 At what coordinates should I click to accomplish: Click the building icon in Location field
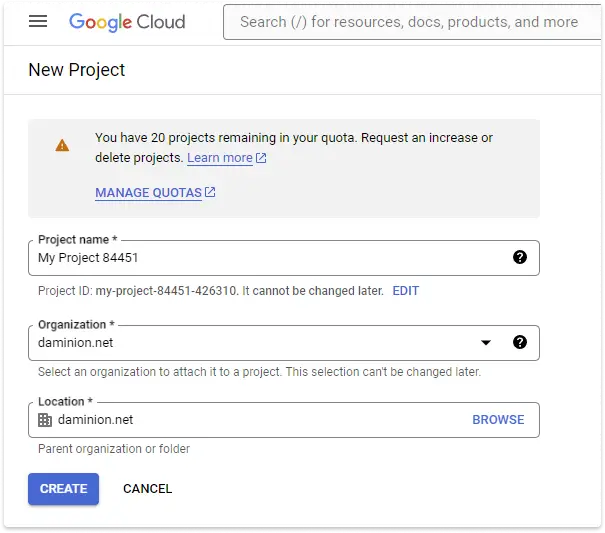point(45,420)
